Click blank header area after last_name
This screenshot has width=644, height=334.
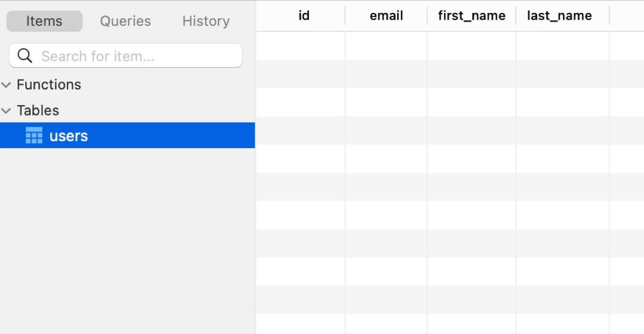627,16
